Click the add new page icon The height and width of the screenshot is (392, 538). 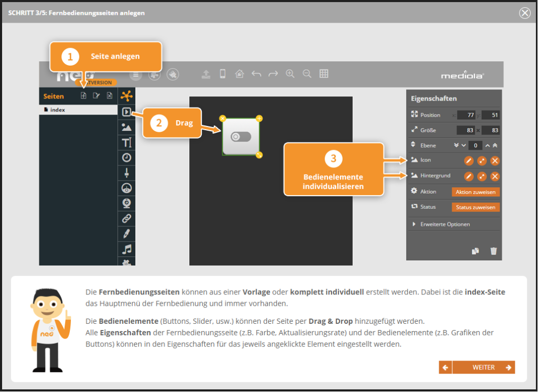pyautogui.click(x=84, y=96)
